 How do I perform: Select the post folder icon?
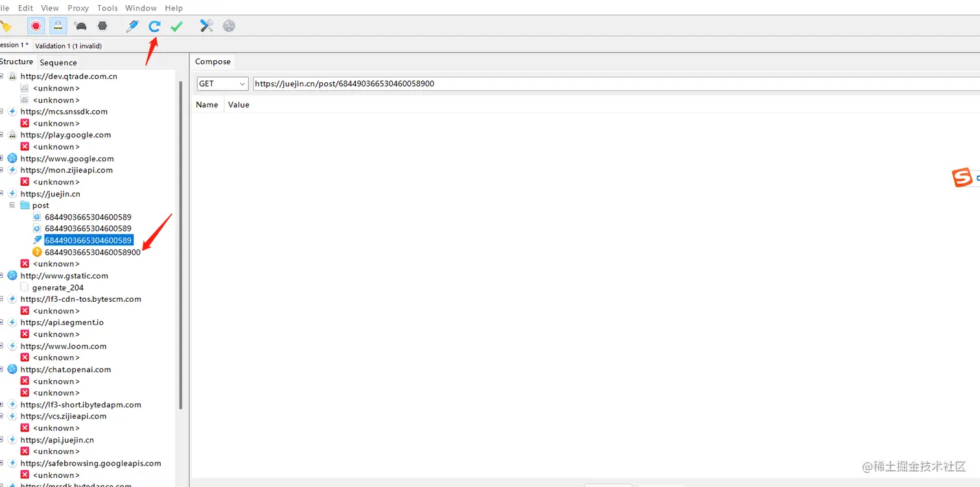[x=25, y=205]
